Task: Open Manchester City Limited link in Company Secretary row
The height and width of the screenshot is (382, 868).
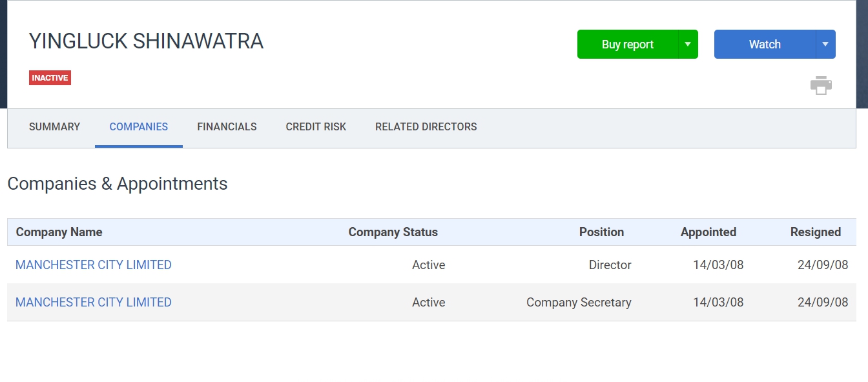Action: click(x=94, y=303)
